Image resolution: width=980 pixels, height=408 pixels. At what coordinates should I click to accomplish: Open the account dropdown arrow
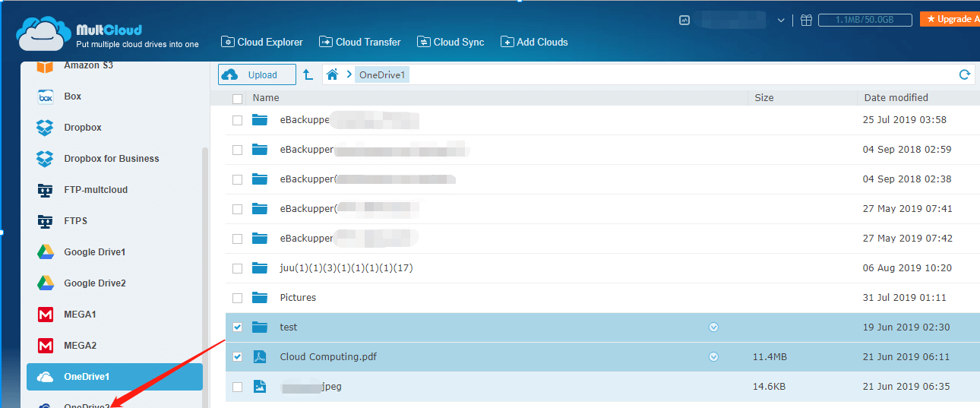pos(781,21)
